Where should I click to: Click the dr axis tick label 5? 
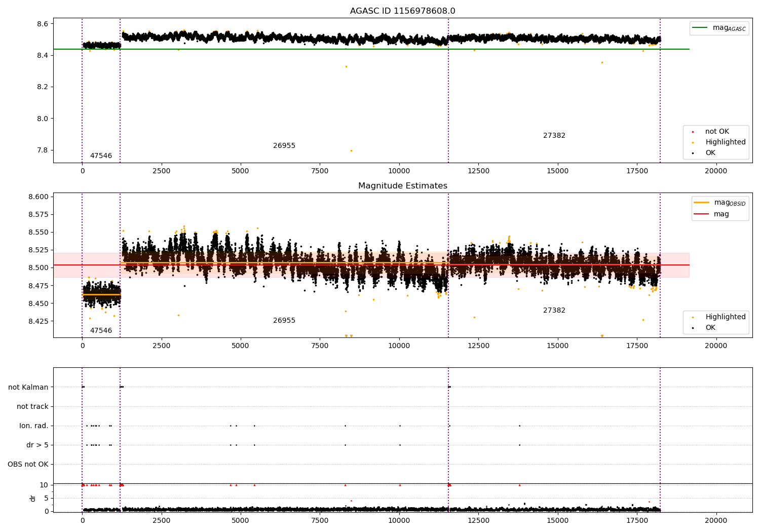click(46, 499)
